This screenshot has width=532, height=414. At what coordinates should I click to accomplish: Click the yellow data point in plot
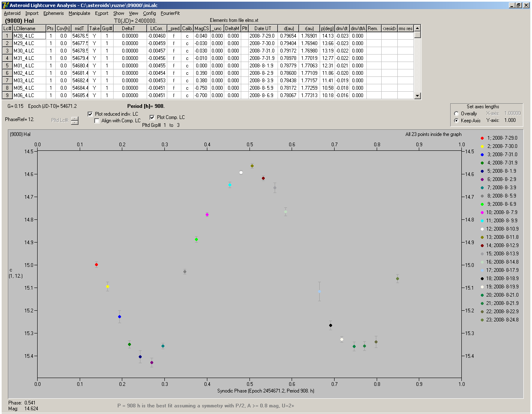click(x=107, y=286)
